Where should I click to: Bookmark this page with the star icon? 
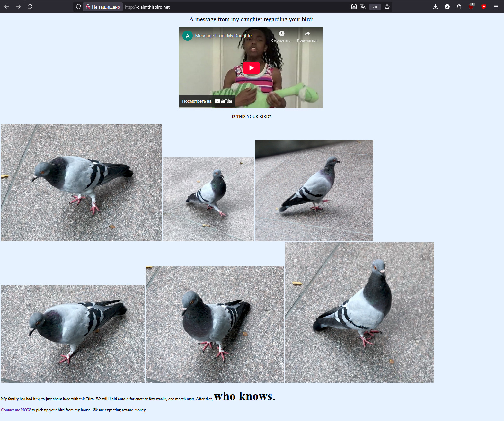pos(387,7)
